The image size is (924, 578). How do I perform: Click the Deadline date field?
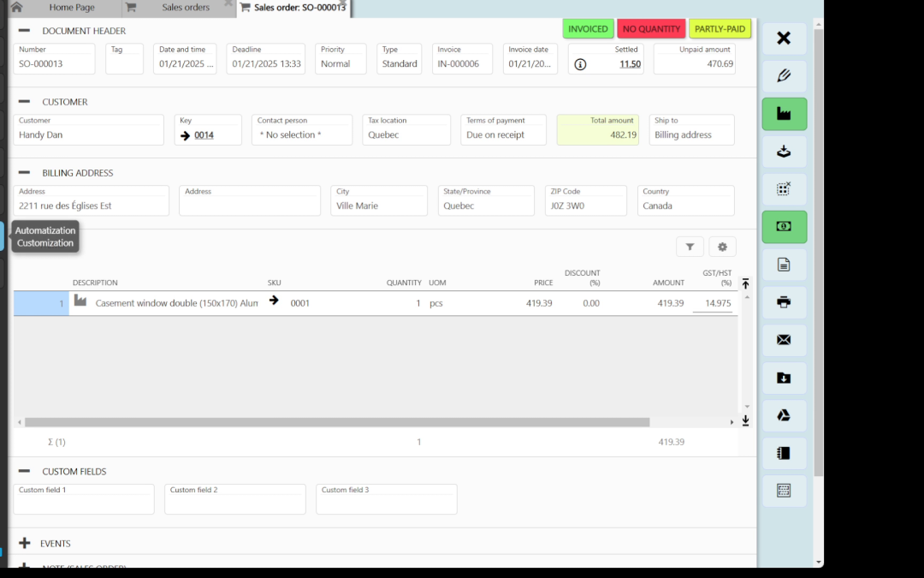tap(266, 59)
